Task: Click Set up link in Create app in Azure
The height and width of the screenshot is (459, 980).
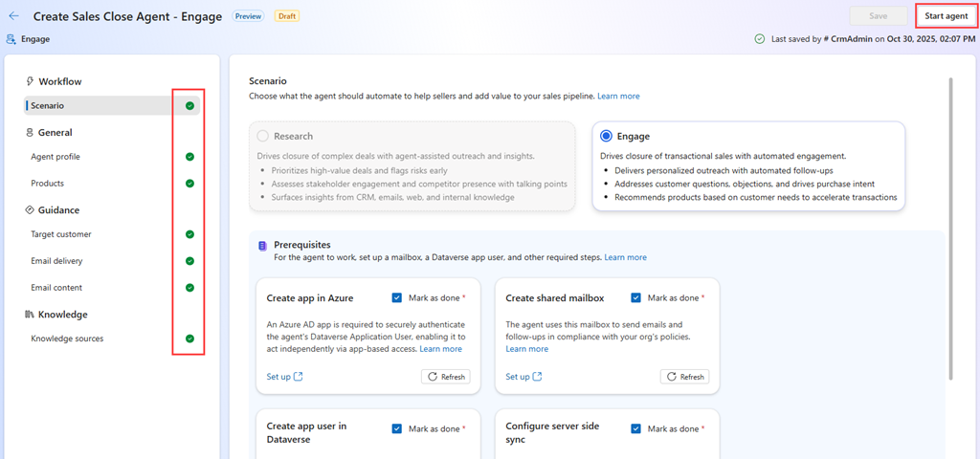Action: point(278,377)
